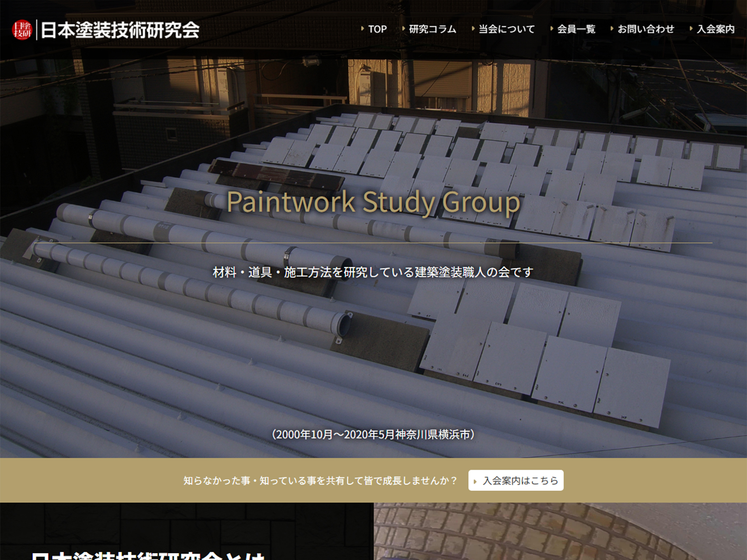Go to the 当会について page
Viewport: 747px width, 560px height.
(x=506, y=29)
